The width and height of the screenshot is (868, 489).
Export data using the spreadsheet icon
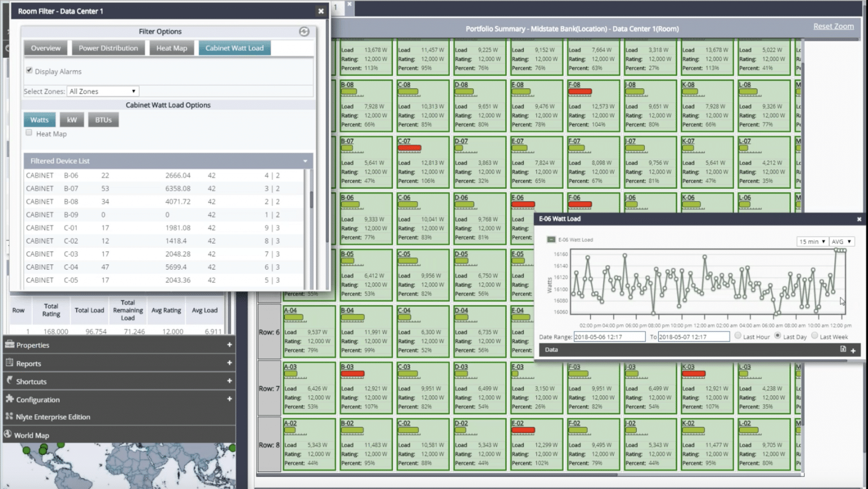tap(844, 350)
